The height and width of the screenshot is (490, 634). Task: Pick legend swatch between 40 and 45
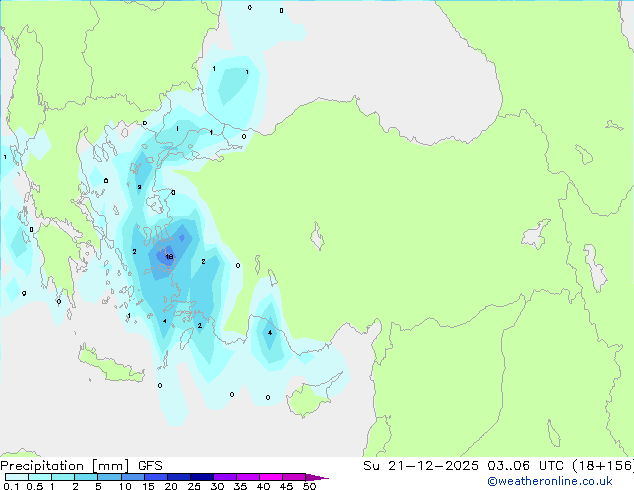pyautogui.click(x=271, y=477)
